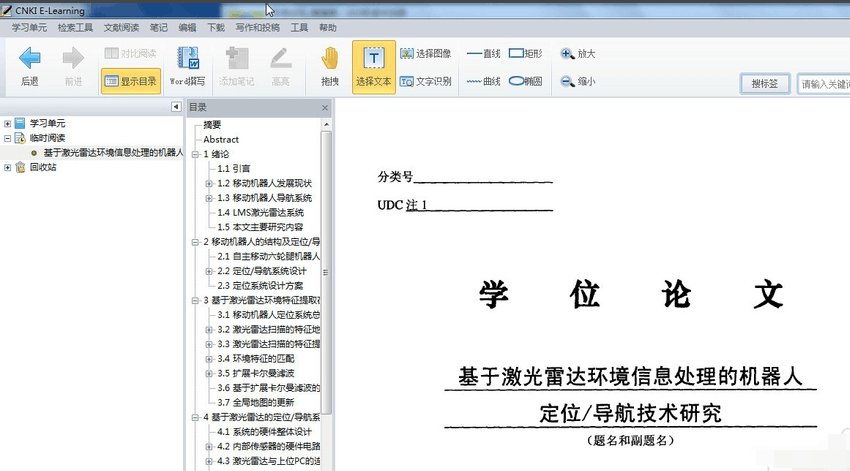Go to section 2.1 自主移动六轮腿机器人
The image size is (850, 471).
point(268,256)
